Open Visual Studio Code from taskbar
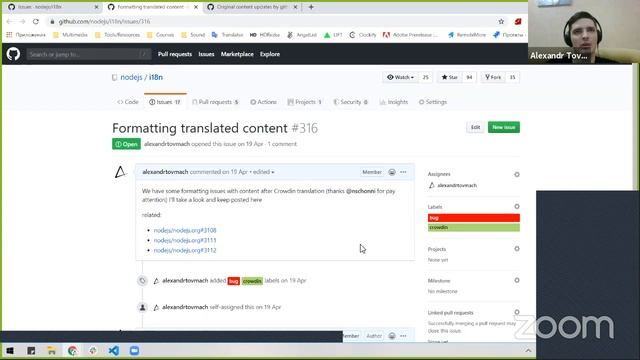Image resolution: width=640 pixels, height=360 pixels. point(114,351)
